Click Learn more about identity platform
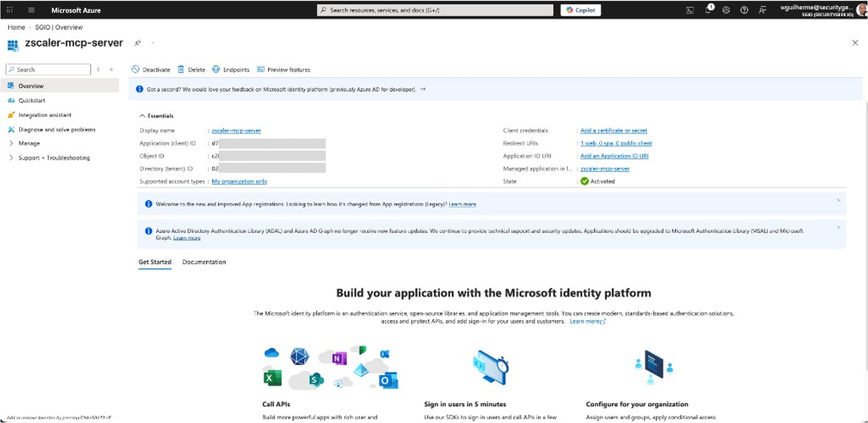The height and width of the screenshot is (423, 868). point(587,321)
